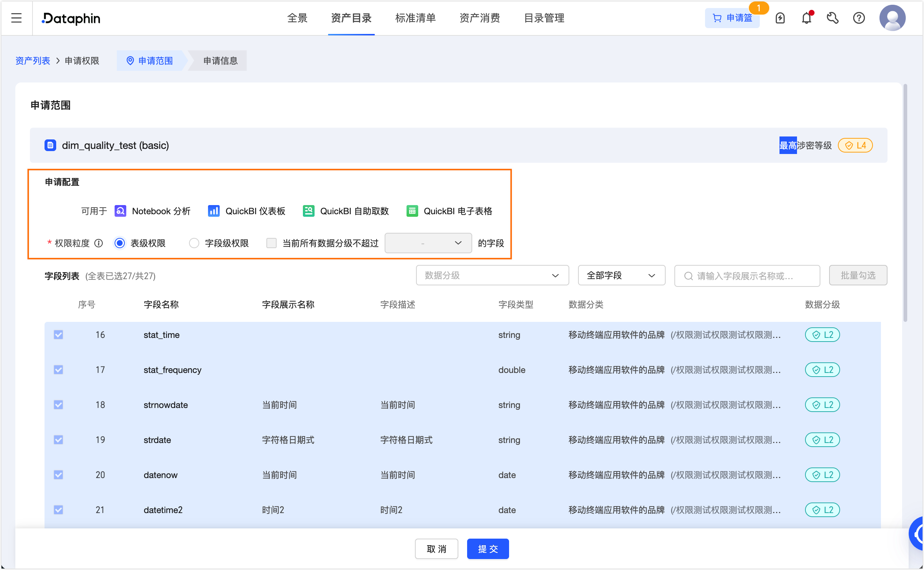
Task: Click the Notebook 分析 icon
Action: pos(120,211)
